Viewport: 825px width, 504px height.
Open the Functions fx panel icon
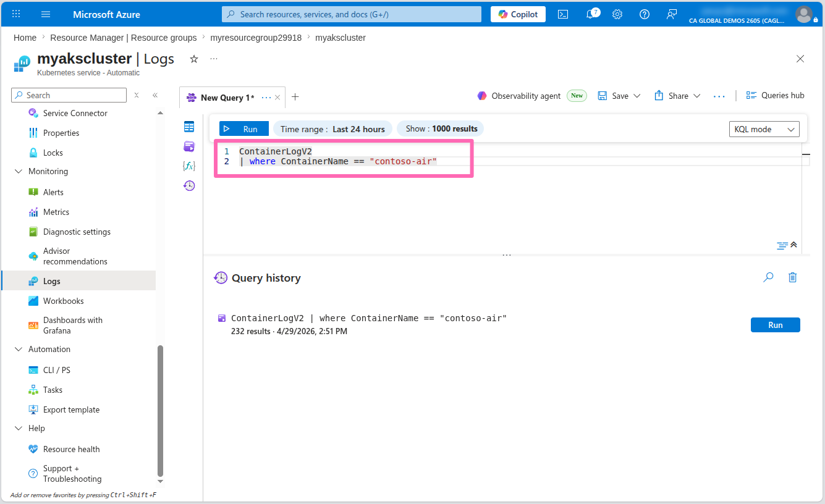pos(189,166)
